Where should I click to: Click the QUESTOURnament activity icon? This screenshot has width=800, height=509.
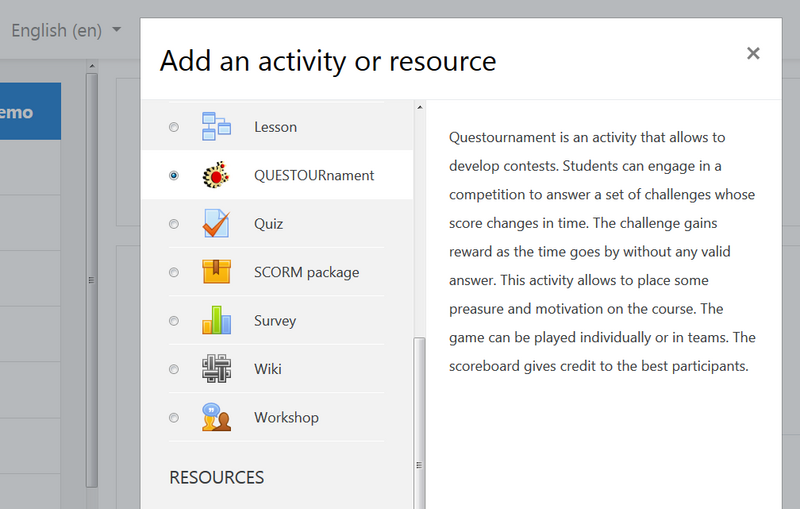click(216, 176)
